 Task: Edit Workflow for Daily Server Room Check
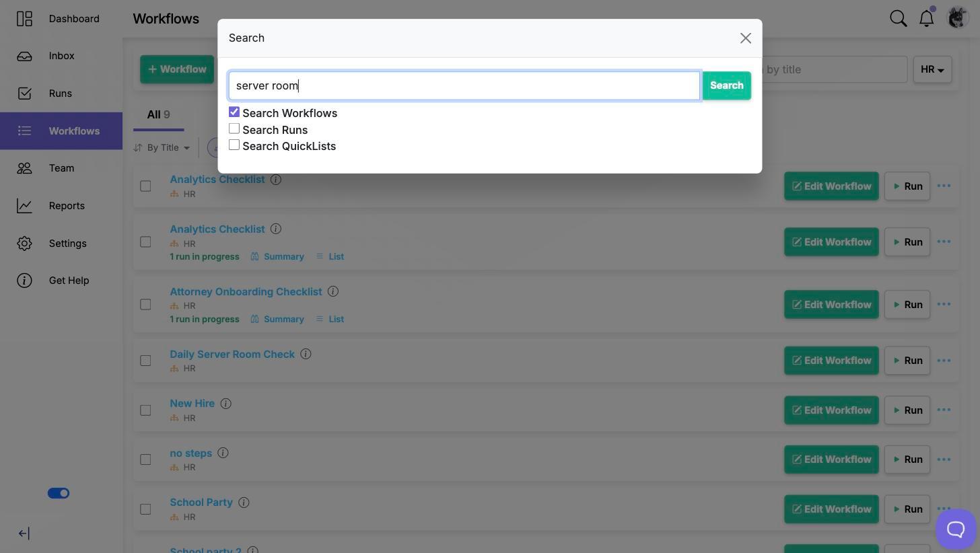[x=831, y=361]
